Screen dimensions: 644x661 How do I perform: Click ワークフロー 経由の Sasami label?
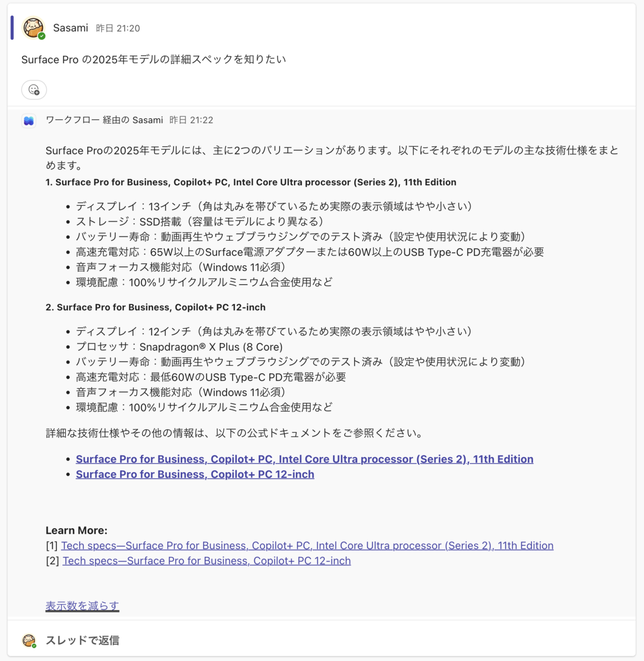(x=105, y=120)
